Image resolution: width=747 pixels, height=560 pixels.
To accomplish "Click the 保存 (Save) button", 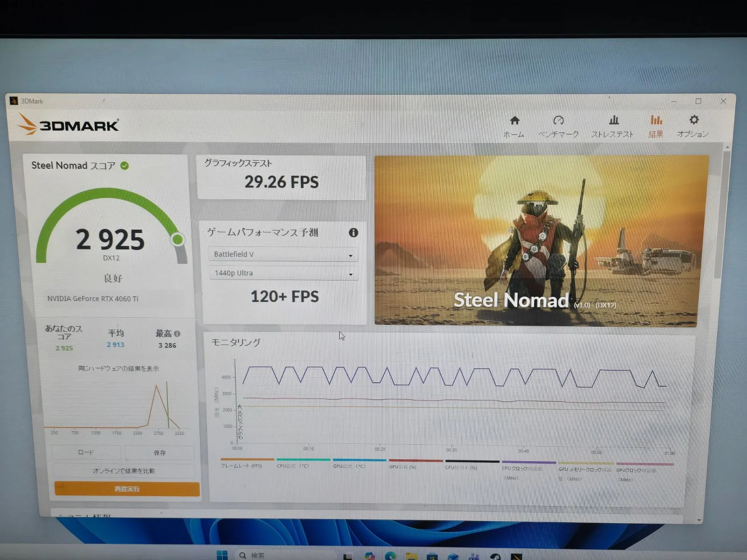I will (x=160, y=453).
